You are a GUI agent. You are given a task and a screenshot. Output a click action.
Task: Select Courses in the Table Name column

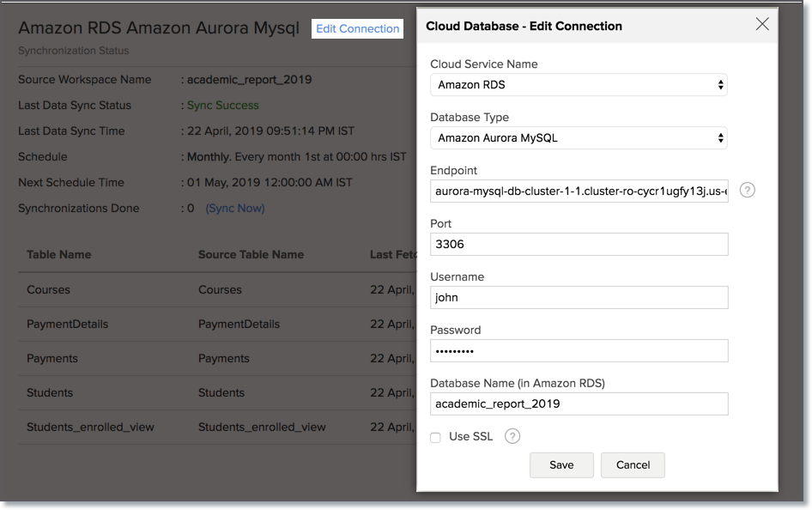pyautogui.click(x=48, y=290)
